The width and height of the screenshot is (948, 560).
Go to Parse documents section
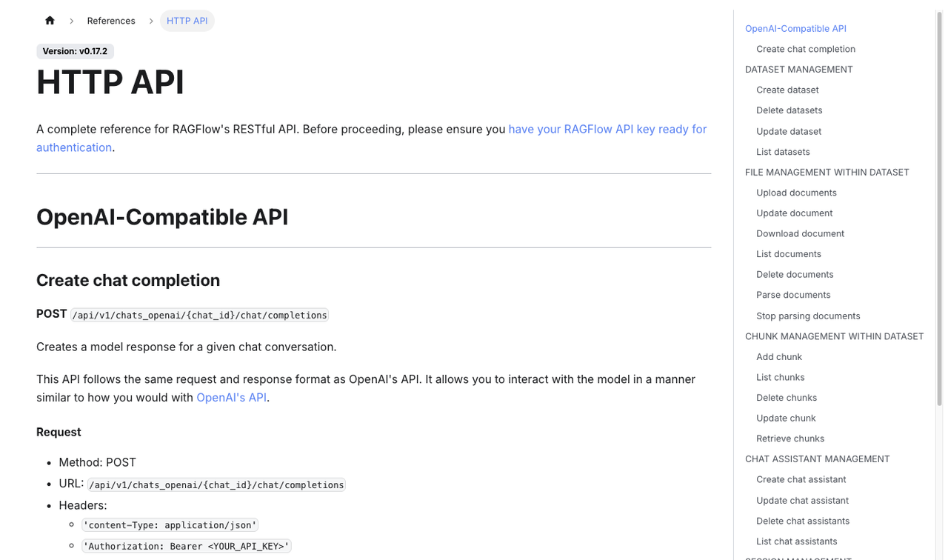click(x=793, y=295)
